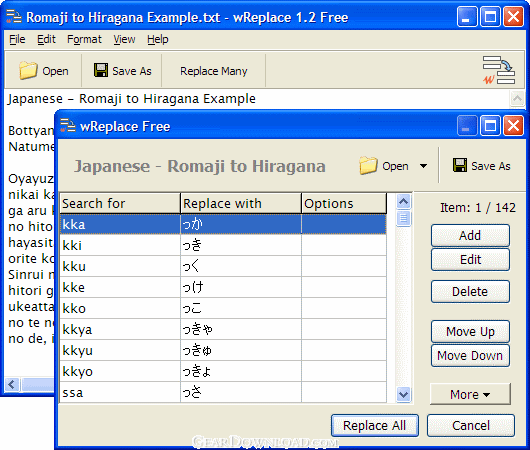Click Options cell of the kke row
This screenshot has width=530, height=450.
344,287
